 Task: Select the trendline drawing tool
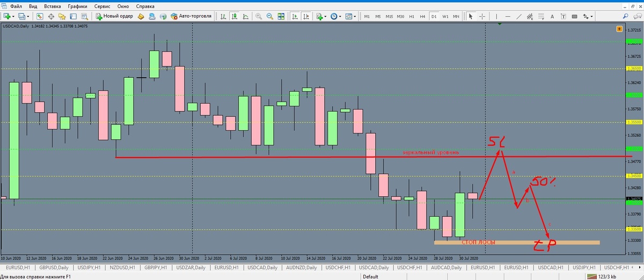pyautogui.click(x=519, y=16)
